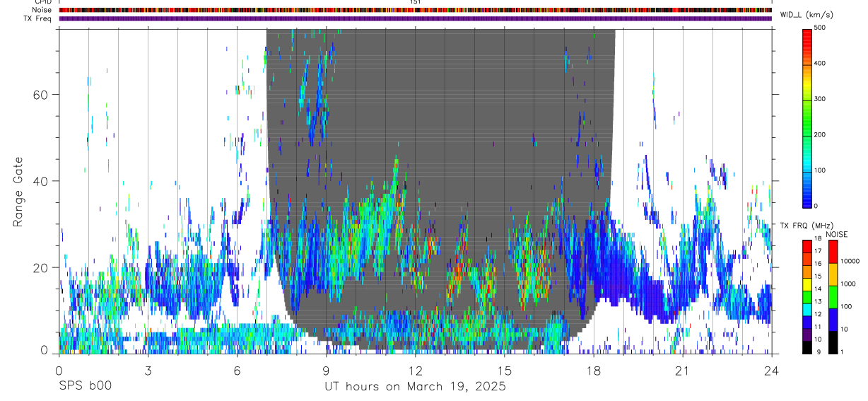Click the 1 tick on noise colorbar
This screenshot has width=868, height=401.
point(842,351)
